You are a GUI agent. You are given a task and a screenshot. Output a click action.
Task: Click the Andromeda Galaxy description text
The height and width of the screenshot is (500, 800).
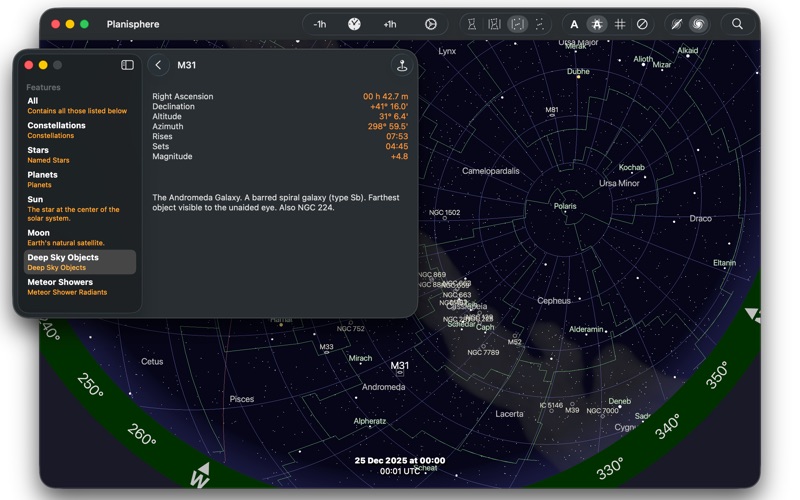(x=276, y=203)
